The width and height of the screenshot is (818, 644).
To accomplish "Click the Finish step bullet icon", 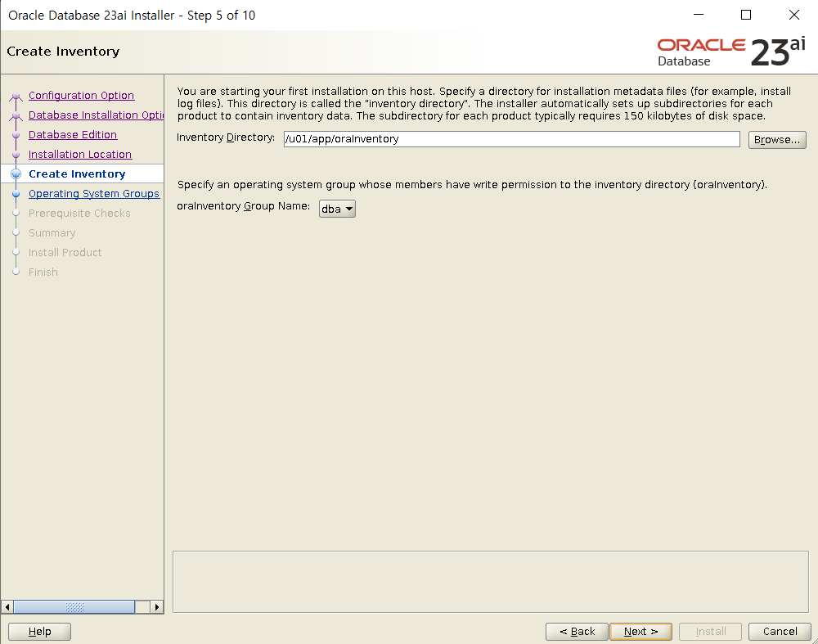I will (x=16, y=272).
